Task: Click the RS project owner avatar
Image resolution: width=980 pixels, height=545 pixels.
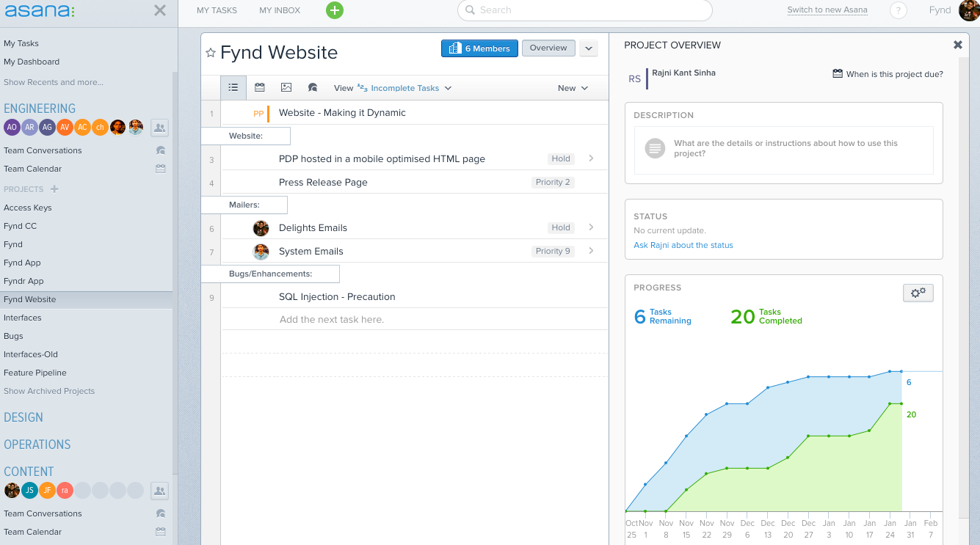Action: click(634, 78)
